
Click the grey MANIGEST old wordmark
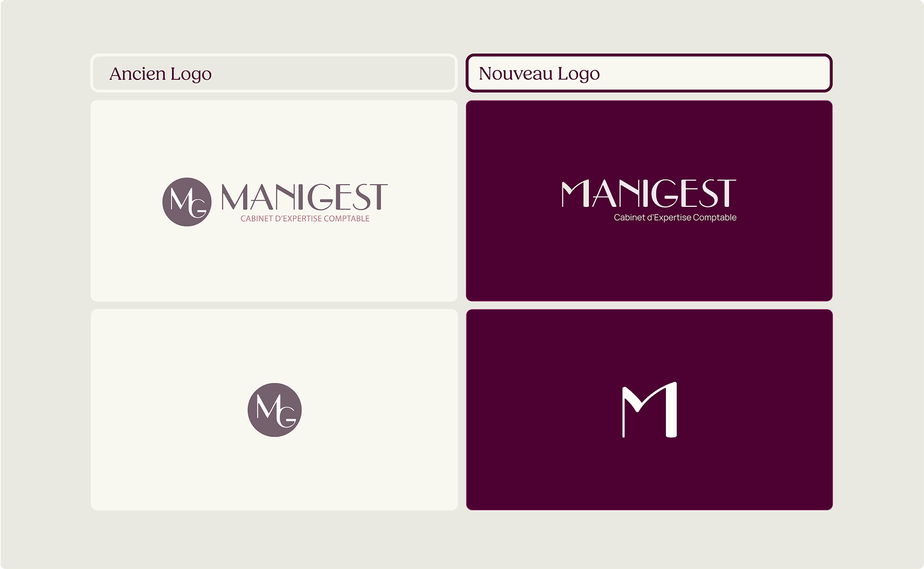304,197
